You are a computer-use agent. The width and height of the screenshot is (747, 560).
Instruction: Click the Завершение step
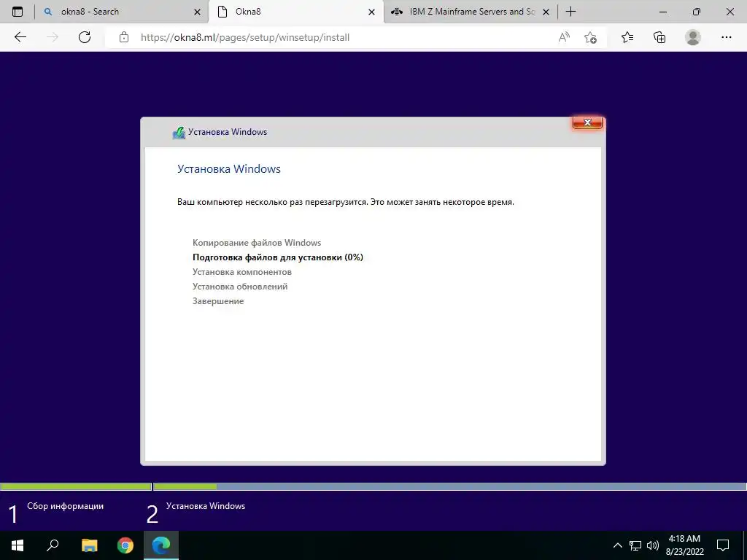(x=218, y=301)
